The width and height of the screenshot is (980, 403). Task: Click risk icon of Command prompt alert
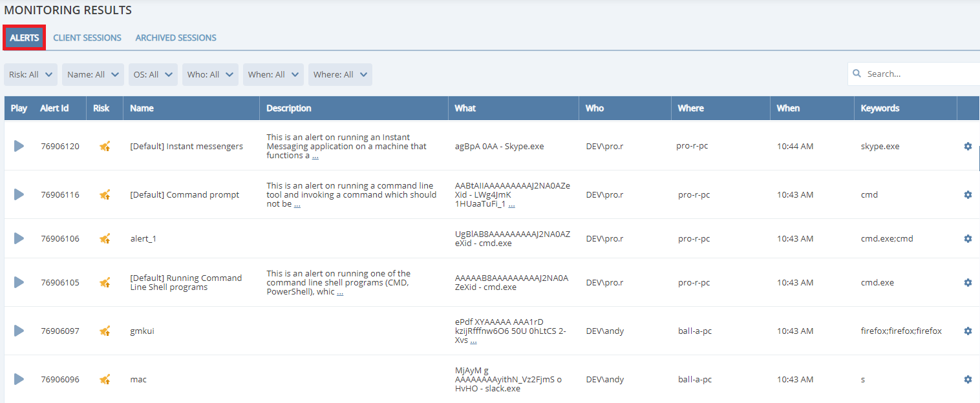click(x=104, y=194)
